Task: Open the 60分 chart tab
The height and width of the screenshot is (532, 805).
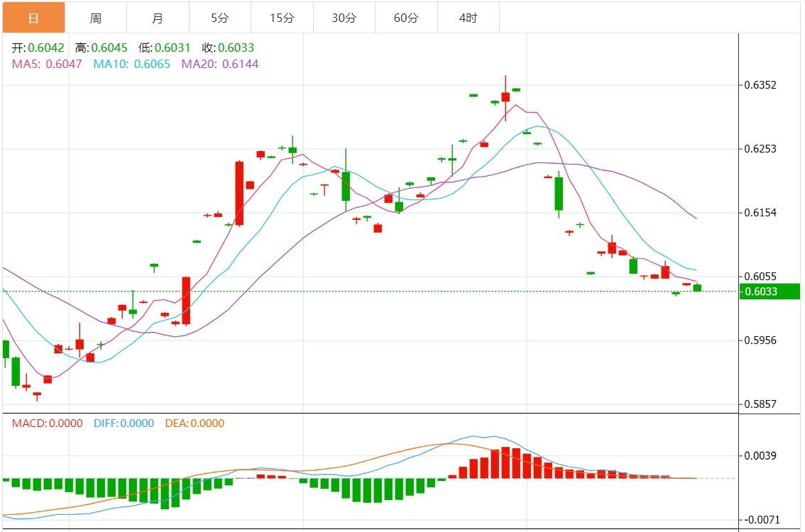Action: pos(407,18)
